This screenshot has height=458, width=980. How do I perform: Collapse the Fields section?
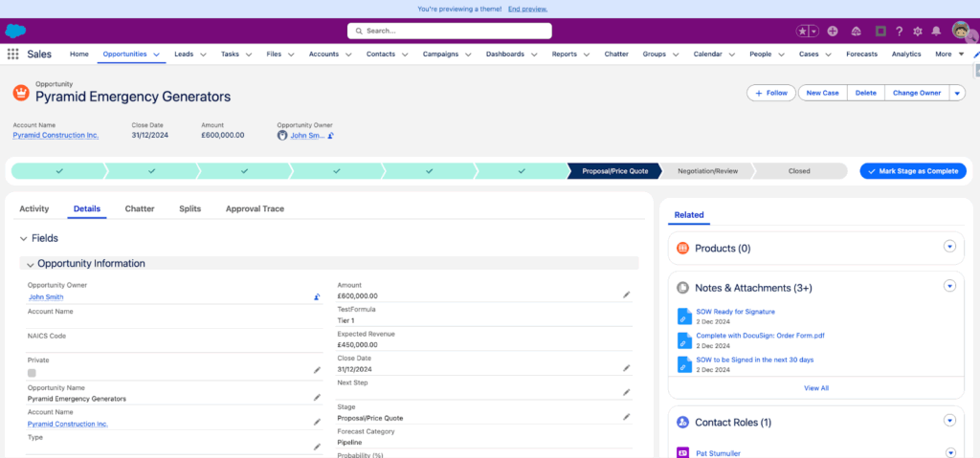point(23,238)
